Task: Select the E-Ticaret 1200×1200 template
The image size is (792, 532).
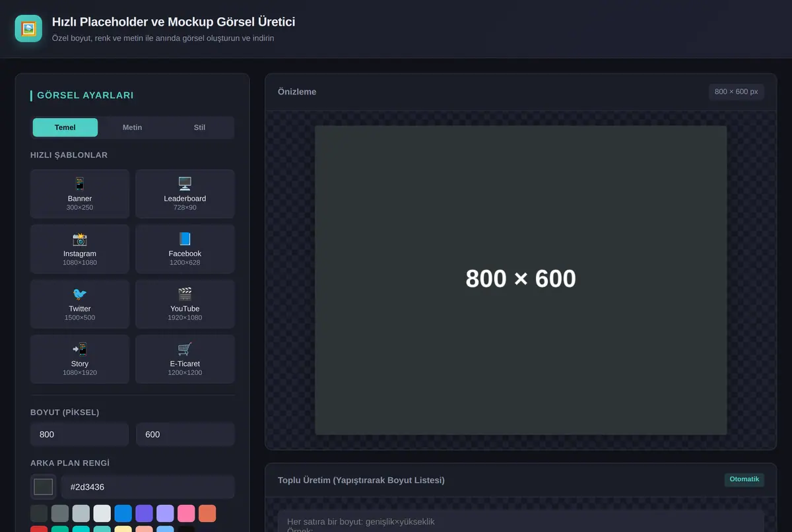Action: point(185,359)
